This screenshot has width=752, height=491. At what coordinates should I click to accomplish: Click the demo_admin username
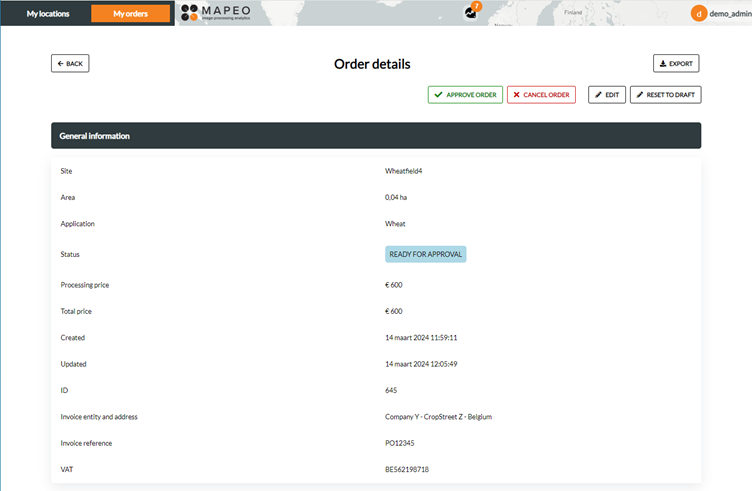pyautogui.click(x=730, y=14)
